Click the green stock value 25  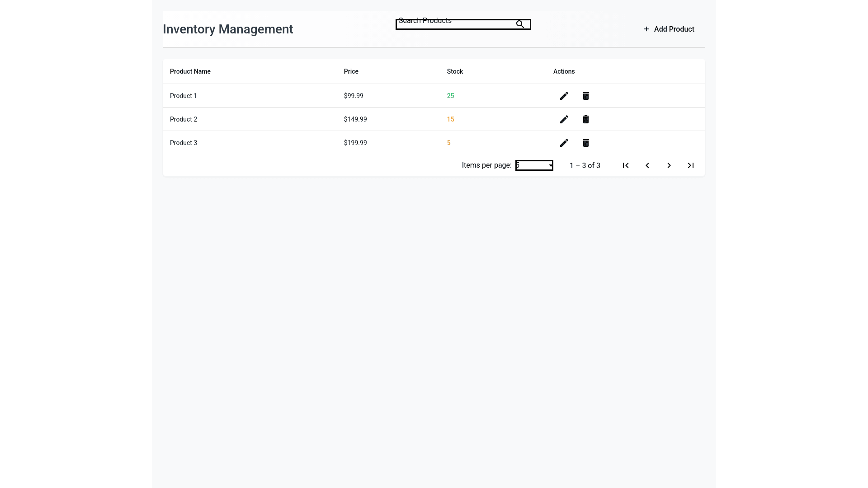pos(450,96)
